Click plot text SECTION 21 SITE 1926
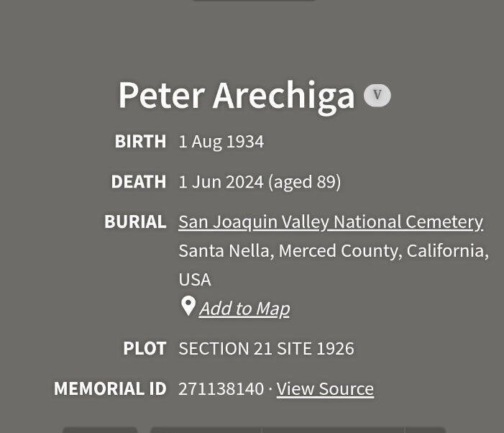 click(x=266, y=349)
